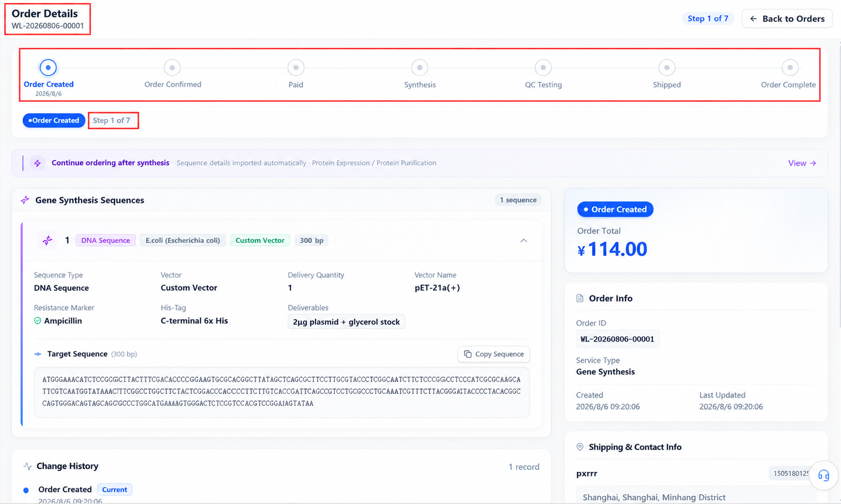The height and width of the screenshot is (504, 841).
Task: Click the target sequence text box
Action: tap(282, 392)
